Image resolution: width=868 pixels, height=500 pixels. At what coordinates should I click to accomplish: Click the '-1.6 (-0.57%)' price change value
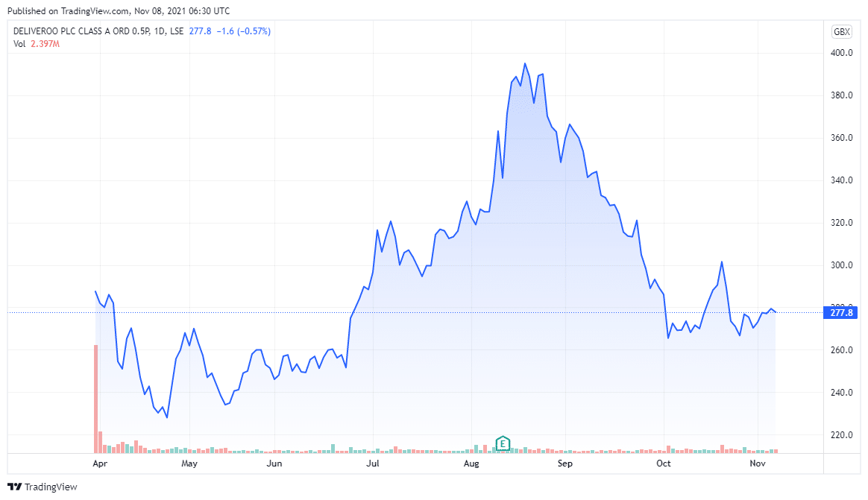click(x=243, y=31)
